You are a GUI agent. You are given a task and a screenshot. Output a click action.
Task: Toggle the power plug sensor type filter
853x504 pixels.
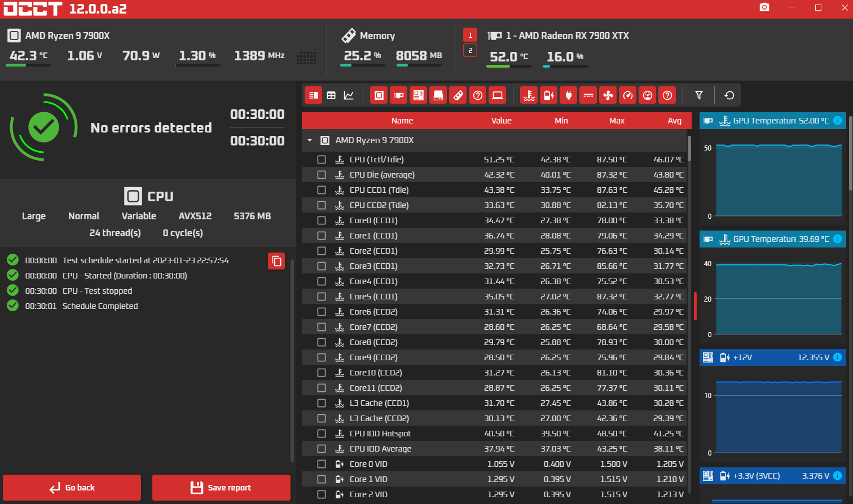pos(569,95)
